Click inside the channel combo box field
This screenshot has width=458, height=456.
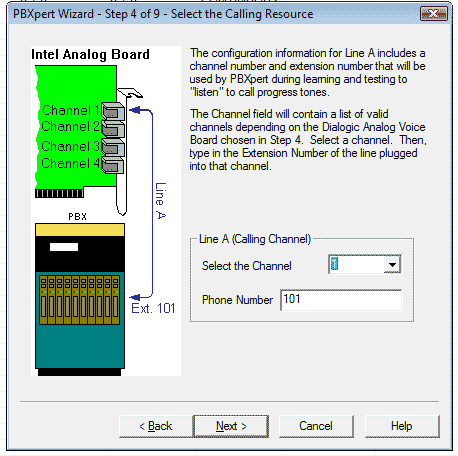point(357,265)
